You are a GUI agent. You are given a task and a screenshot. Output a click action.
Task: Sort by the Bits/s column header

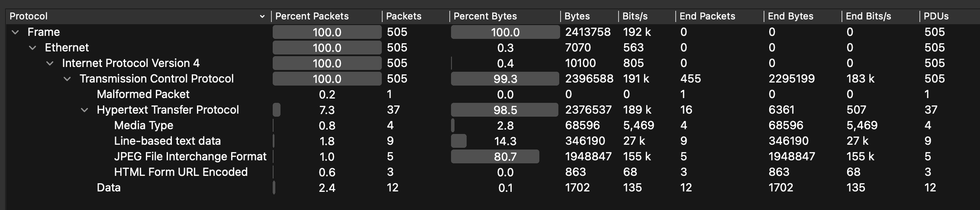point(635,16)
